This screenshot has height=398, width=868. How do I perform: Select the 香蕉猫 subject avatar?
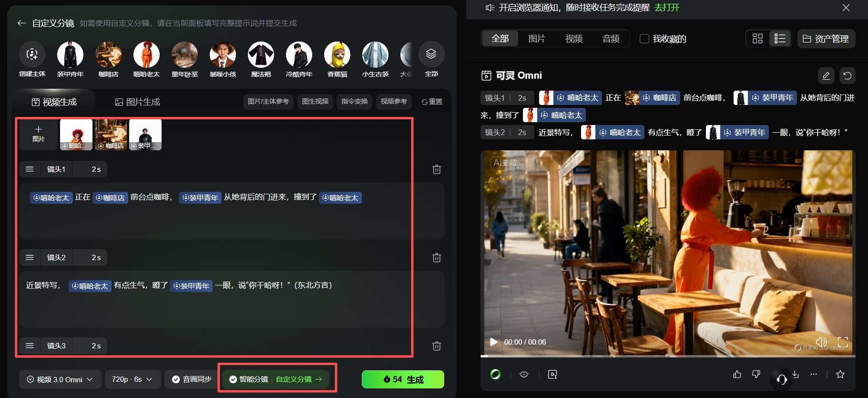tap(337, 54)
